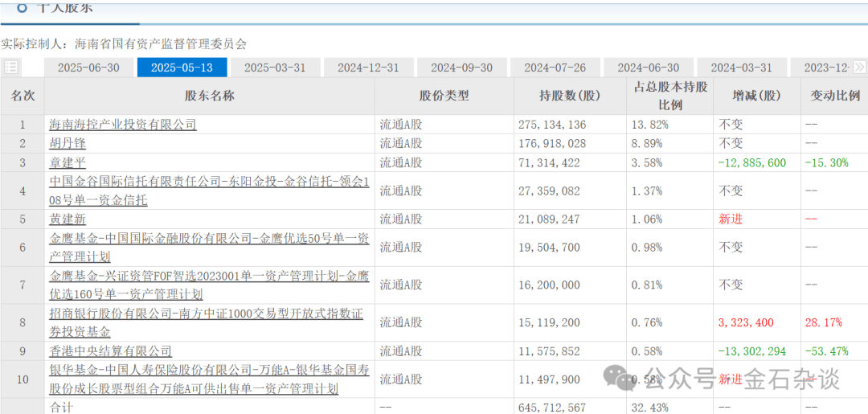Click the 持股数(股) column header
Screen dimensions: 868x414
tap(570, 96)
